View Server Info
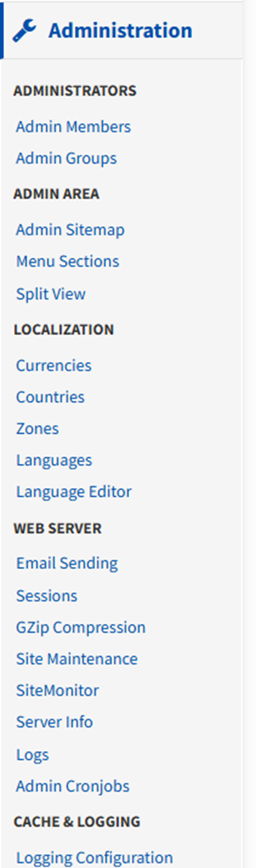 (x=55, y=722)
